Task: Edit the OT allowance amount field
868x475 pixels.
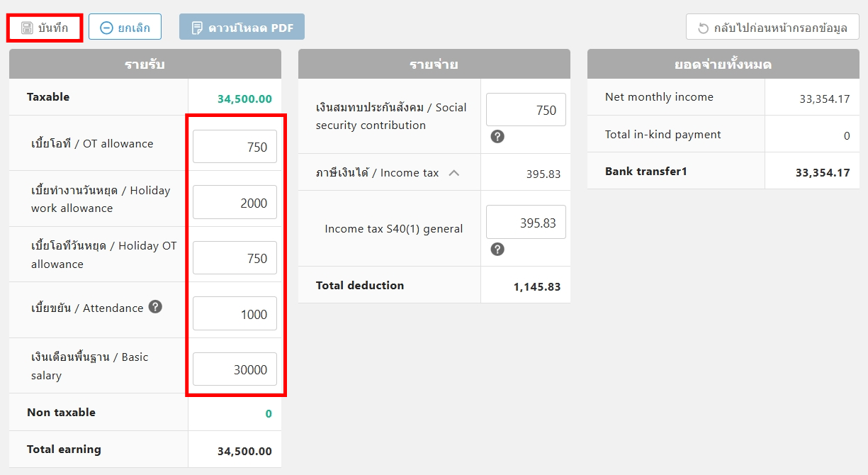Action: click(x=235, y=147)
